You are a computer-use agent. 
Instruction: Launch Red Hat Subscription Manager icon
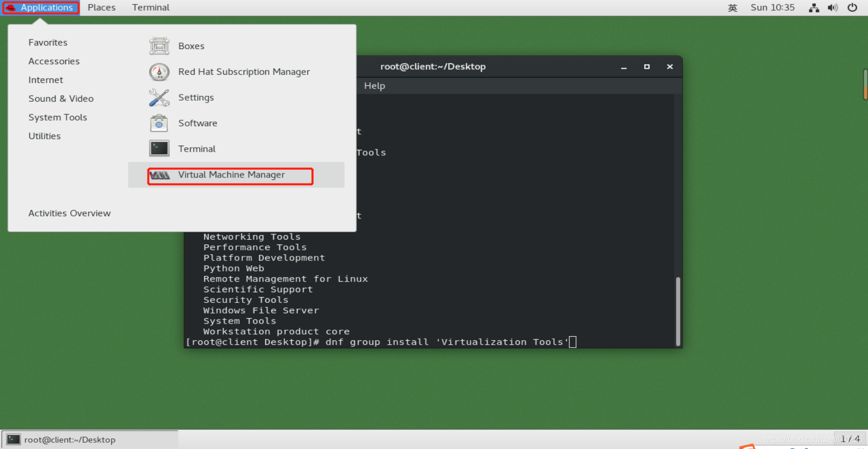coord(159,72)
